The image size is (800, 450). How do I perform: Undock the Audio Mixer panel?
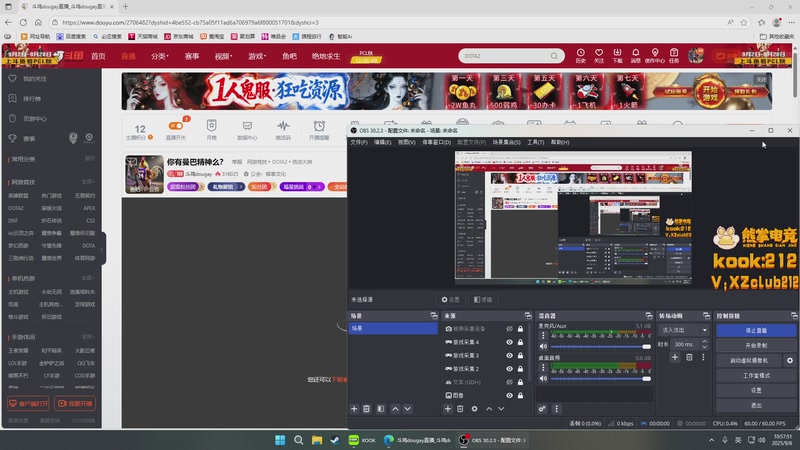tap(648, 316)
